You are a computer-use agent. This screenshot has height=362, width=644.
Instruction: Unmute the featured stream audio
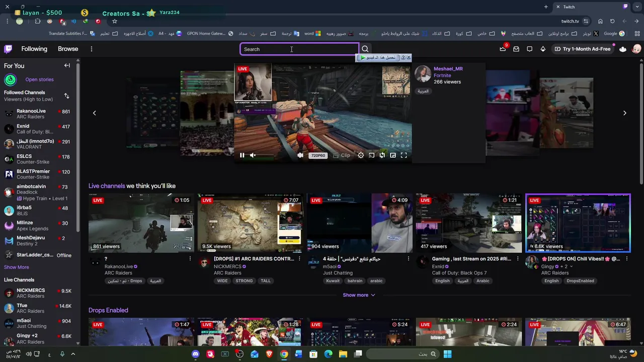pyautogui.click(x=253, y=155)
